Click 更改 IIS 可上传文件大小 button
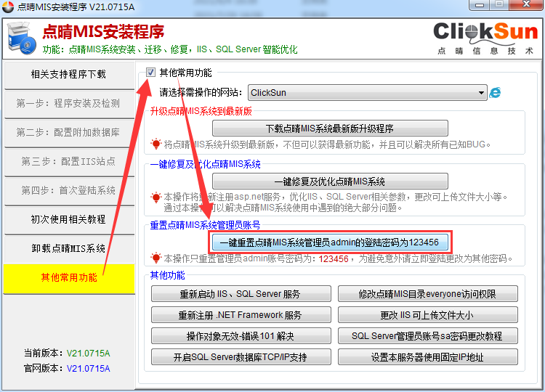Viewport: 545px width, 392px height. click(x=428, y=315)
